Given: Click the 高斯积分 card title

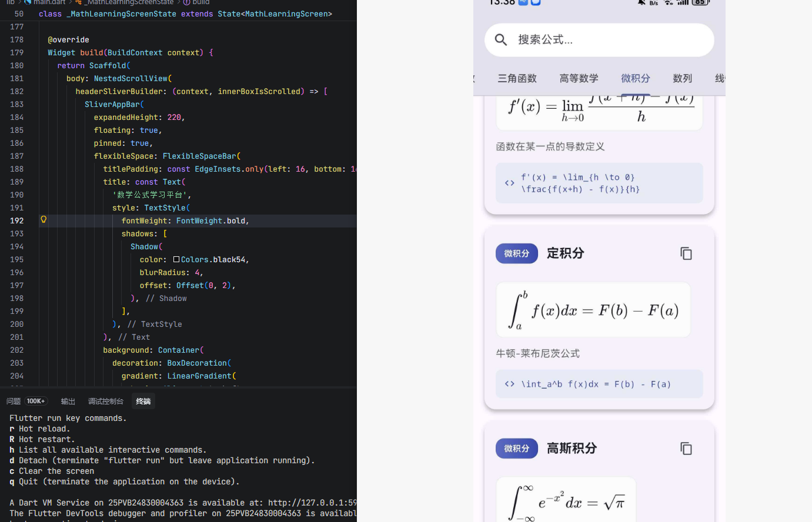Looking at the screenshot, I should pos(572,449).
